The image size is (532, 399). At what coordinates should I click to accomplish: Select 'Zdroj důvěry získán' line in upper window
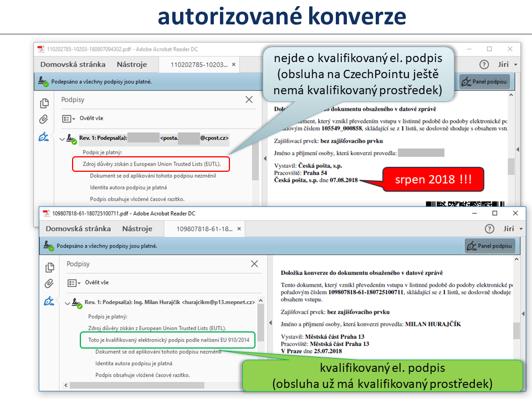152,164
